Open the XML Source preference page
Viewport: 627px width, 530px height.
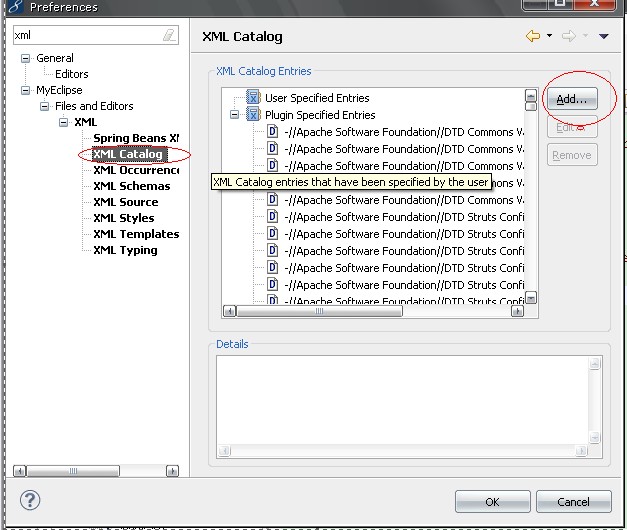point(126,202)
